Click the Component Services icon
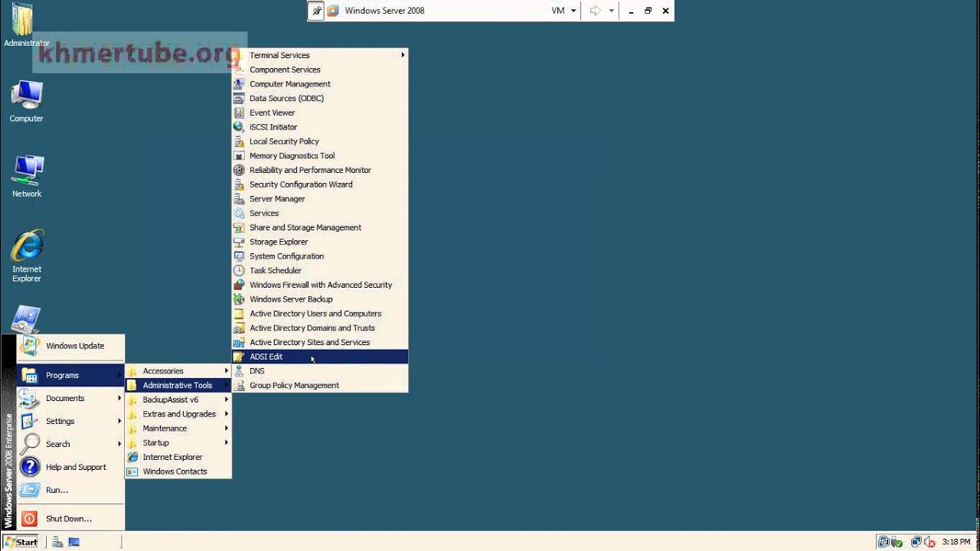The height and width of the screenshot is (551, 980). [x=239, y=70]
